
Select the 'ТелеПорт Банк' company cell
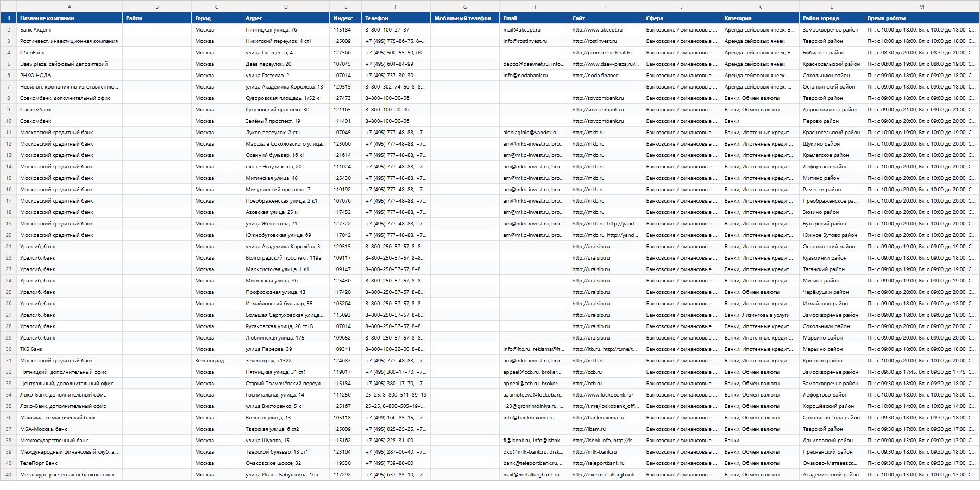70,463
